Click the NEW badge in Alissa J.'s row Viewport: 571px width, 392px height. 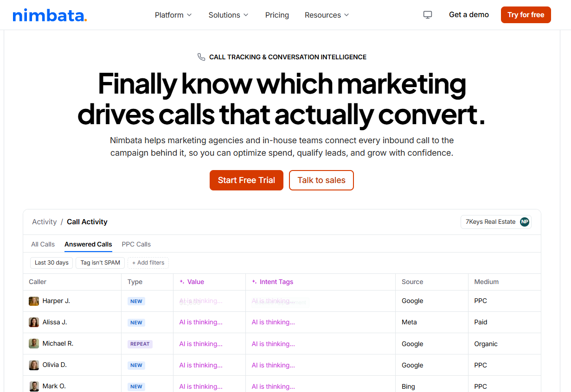136,322
